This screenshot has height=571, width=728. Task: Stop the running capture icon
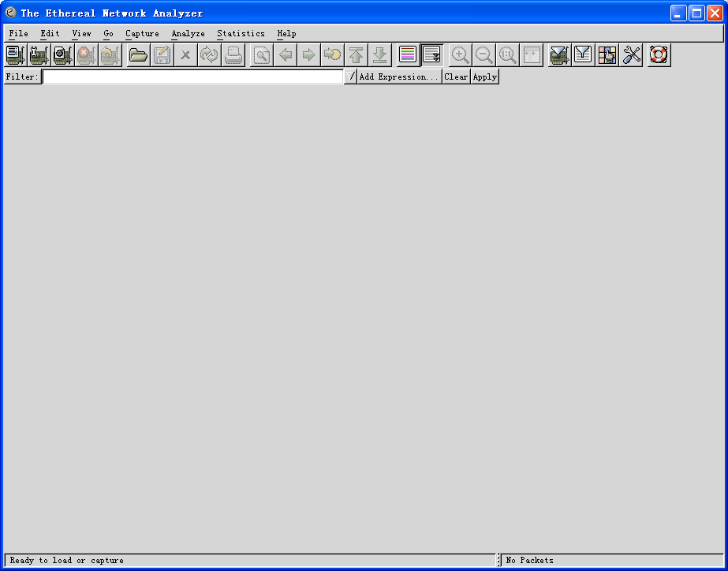86,55
